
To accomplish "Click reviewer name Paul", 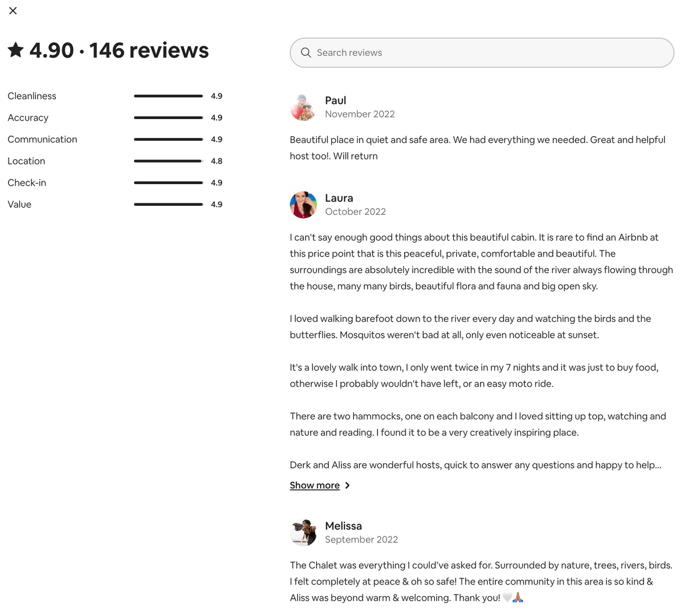I will pyautogui.click(x=336, y=100).
